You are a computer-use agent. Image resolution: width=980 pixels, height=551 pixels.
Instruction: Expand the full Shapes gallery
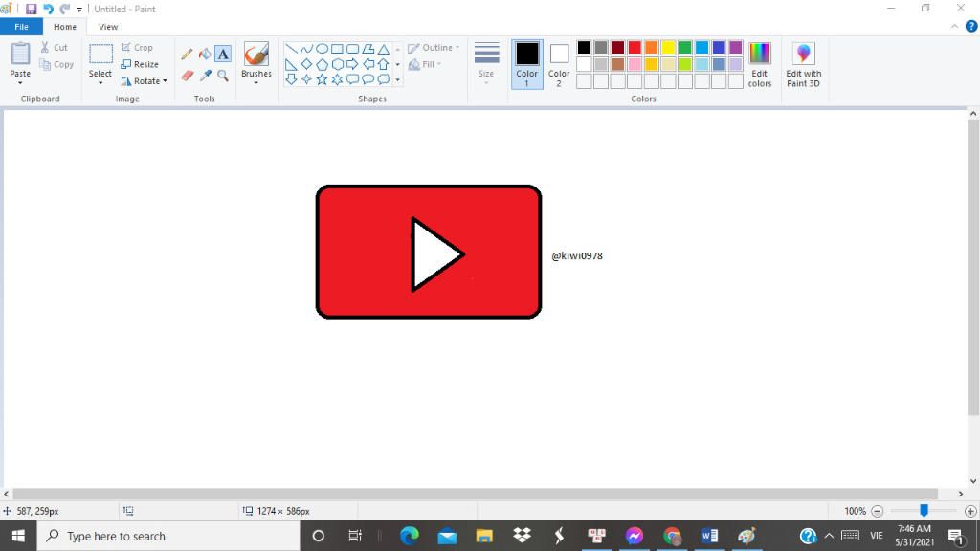[x=397, y=79]
